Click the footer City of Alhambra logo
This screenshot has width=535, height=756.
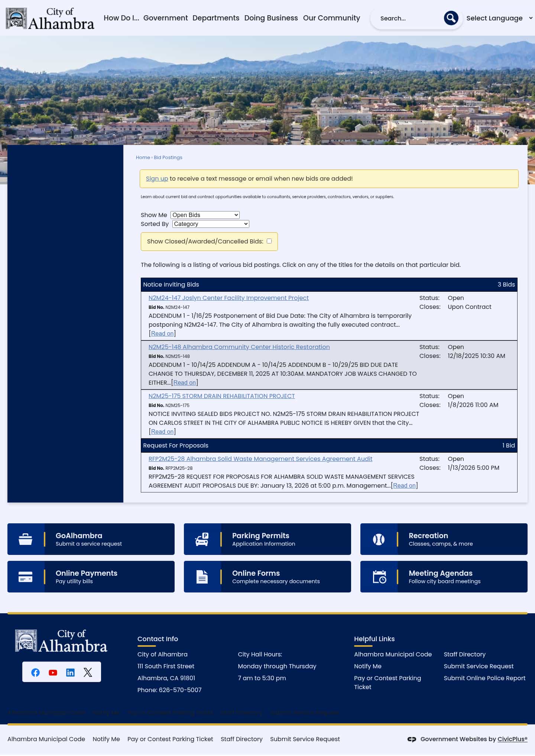click(61, 641)
